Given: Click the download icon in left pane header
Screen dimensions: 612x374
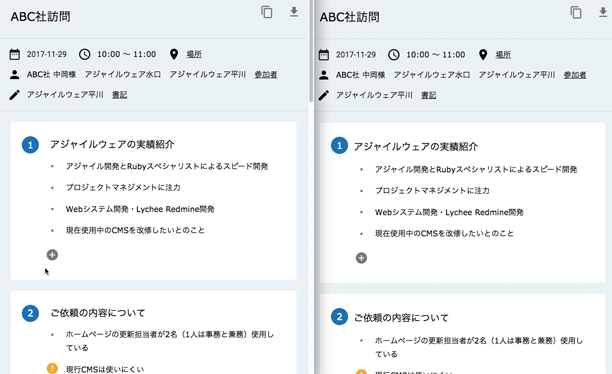Looking at the screenshot, I should (x=294, y=12).
